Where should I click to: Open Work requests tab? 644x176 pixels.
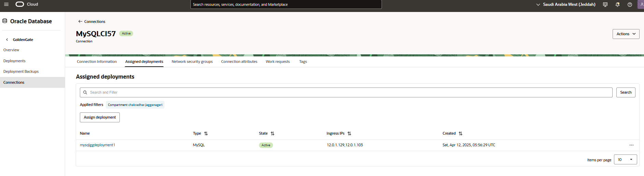point(278,62)
